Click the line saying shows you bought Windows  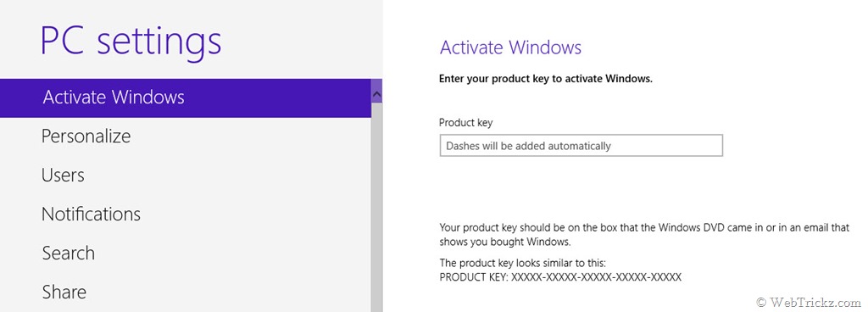point(504,242)
